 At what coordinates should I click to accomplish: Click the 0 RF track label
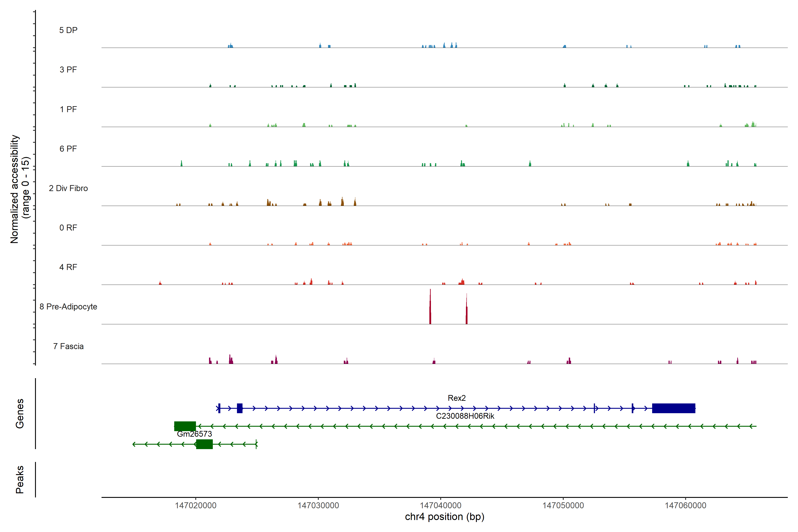pyautogui.click(x=68, y=228)
